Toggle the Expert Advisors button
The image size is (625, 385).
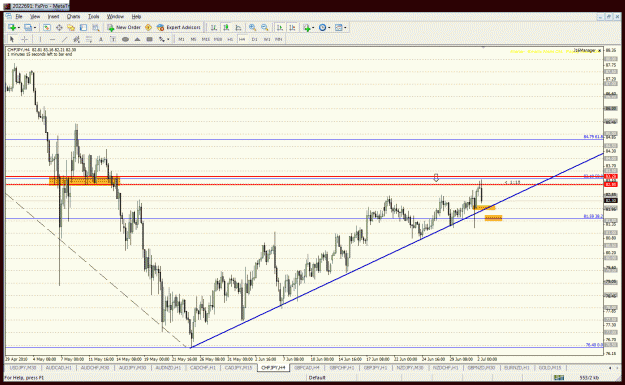click(x=179, y=28)
